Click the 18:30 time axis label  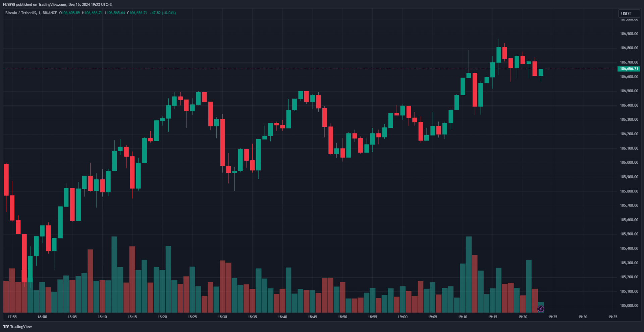click(x=222, y=317)
